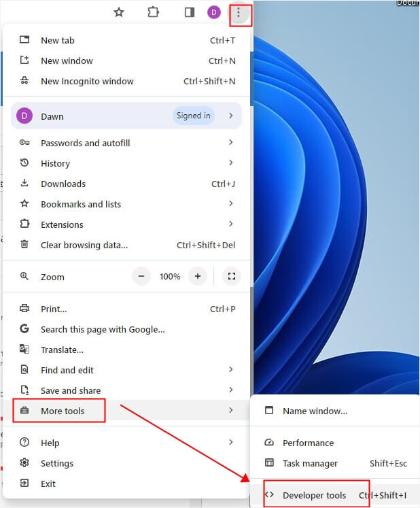This screenshot has height=508, width=420.
Task: Select Downloads from the menu
Action: tap(63, 184)
